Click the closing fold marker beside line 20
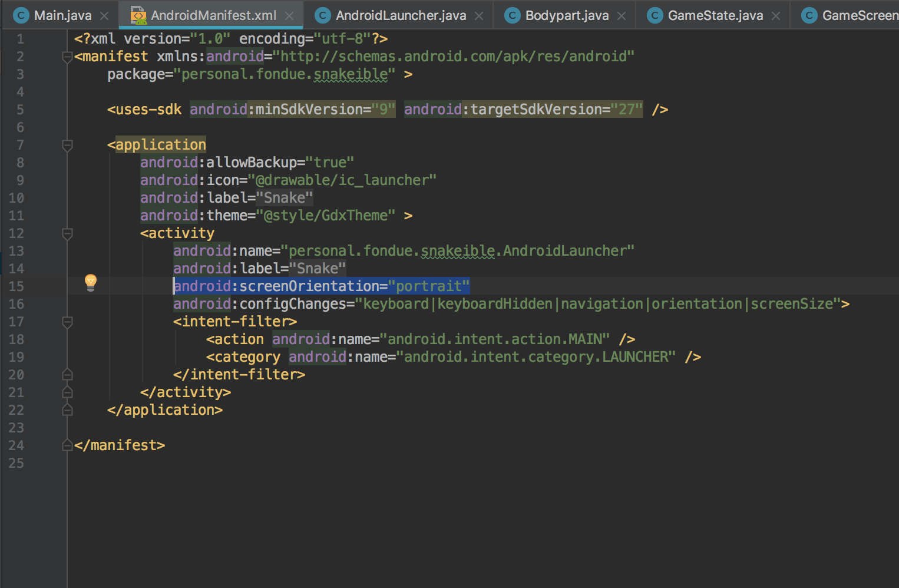Viewport: 899px width, 588px height. pos(67,374)
